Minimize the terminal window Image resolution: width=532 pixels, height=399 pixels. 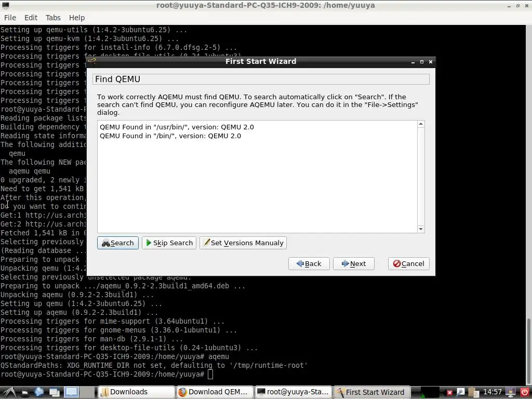coord(509,6)
